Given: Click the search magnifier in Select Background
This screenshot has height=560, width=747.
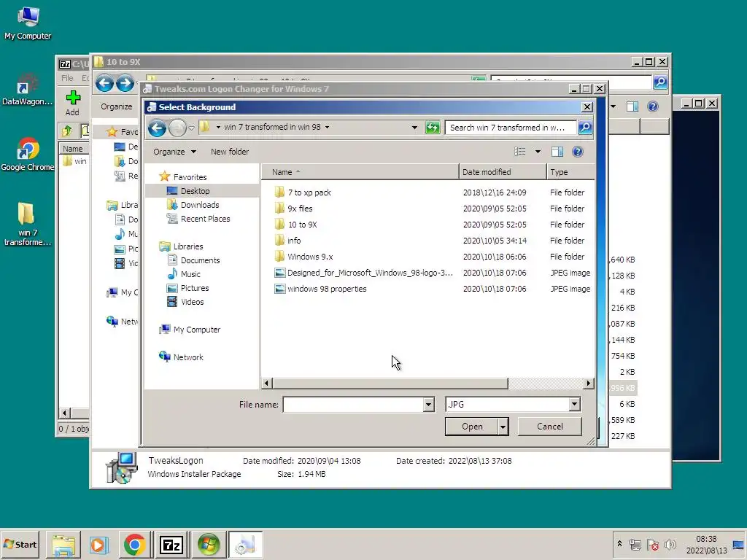Looking at the screenshot, I should point(585,128).
